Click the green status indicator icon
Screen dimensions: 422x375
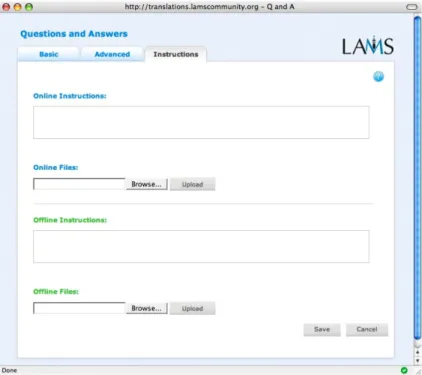click(404, 370)
